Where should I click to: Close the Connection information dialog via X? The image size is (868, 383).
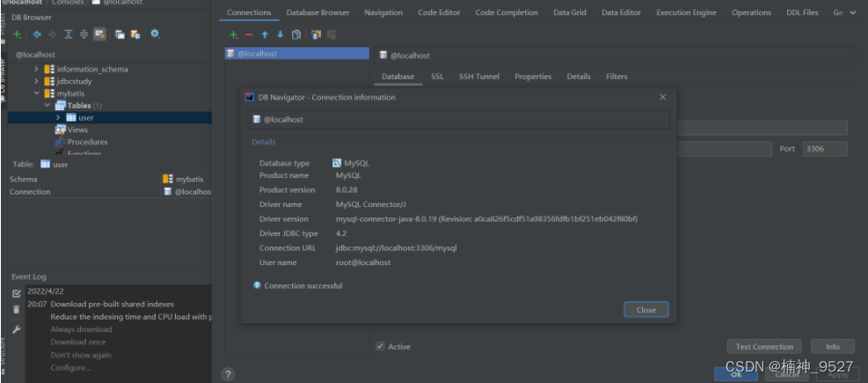(662, 97)
